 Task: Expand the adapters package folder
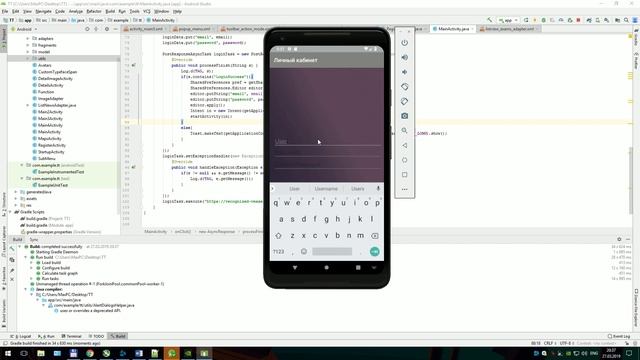(28, 38)
